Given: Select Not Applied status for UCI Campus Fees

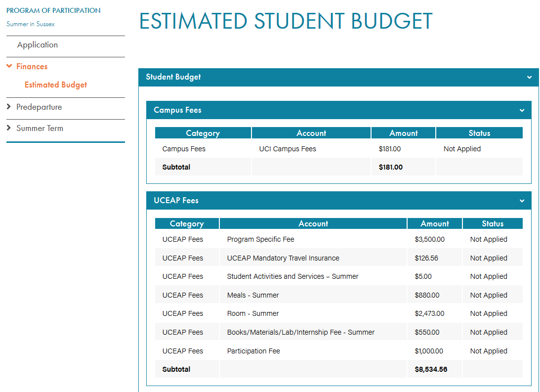Looking at the screenshot, I should 462,149.
